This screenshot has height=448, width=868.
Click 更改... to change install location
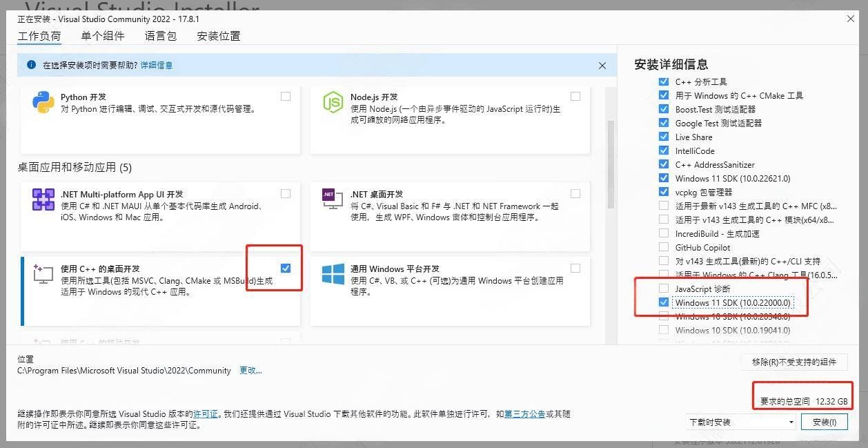pyautogui.click(x=250, y=371)
